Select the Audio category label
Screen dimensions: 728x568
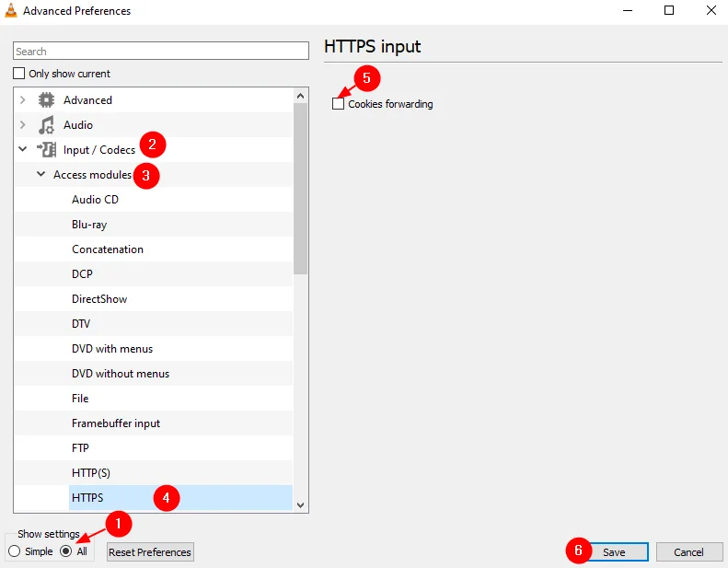click(x=78, y=125)
